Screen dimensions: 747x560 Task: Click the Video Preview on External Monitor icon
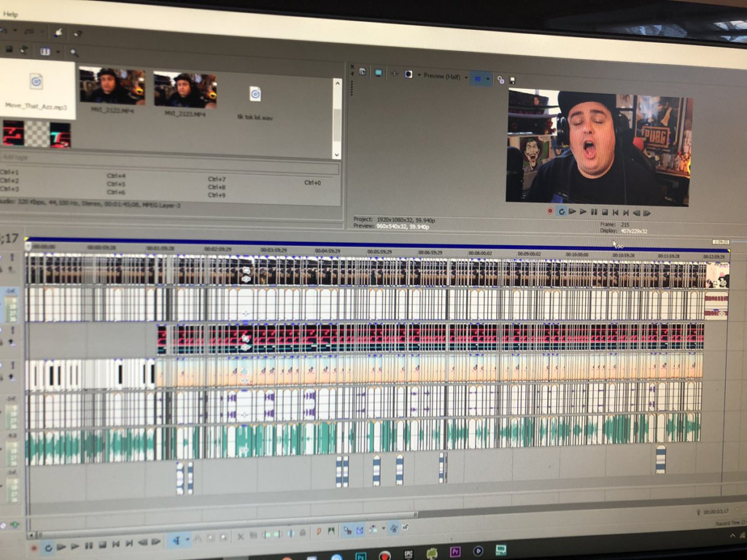378,72
